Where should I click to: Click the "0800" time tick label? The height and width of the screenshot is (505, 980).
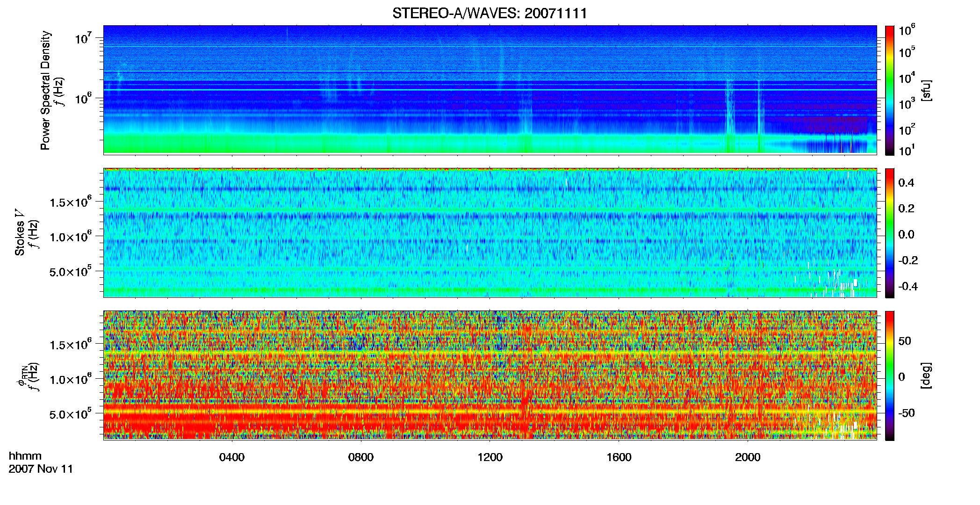361,457
